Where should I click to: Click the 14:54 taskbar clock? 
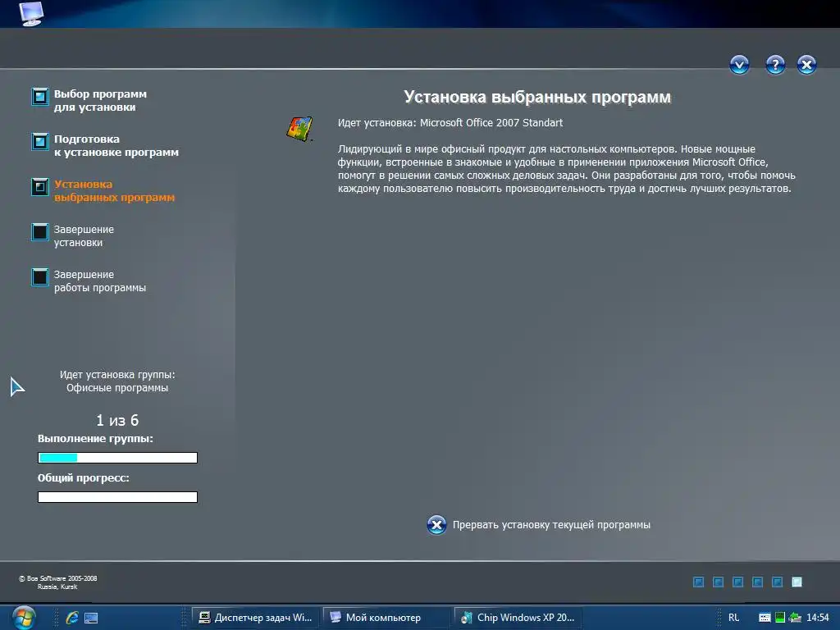tap(818, 618)
